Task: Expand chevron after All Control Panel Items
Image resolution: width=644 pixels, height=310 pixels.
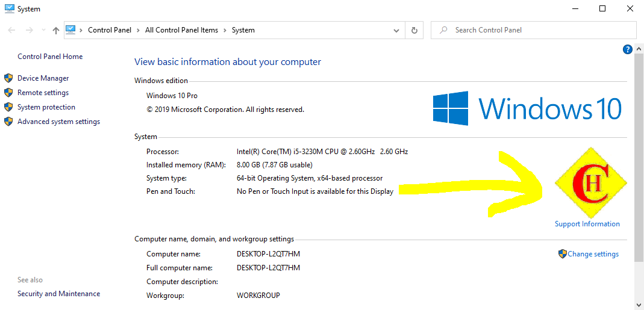Action: [x=225, y=30]
